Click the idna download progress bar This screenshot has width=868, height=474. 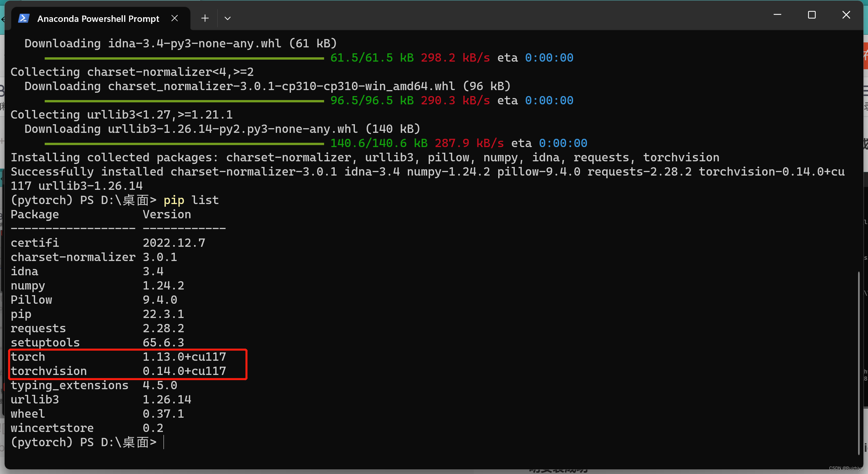[x=184, y=58]
